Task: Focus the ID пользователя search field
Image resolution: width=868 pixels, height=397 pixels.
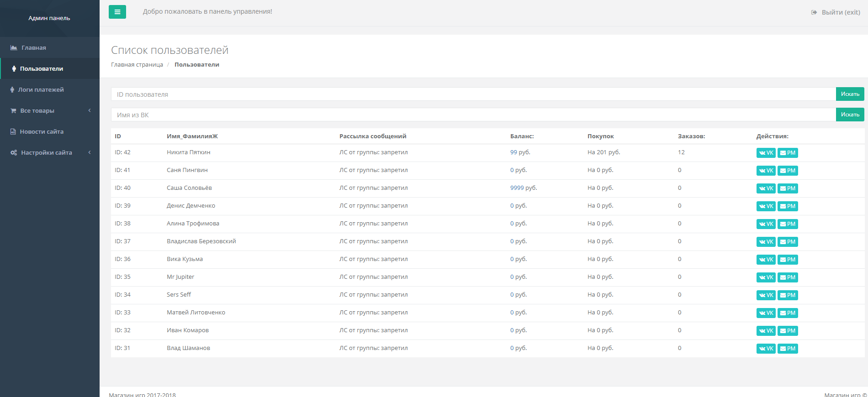Action: pyautogui.click(x=473, y=94)
